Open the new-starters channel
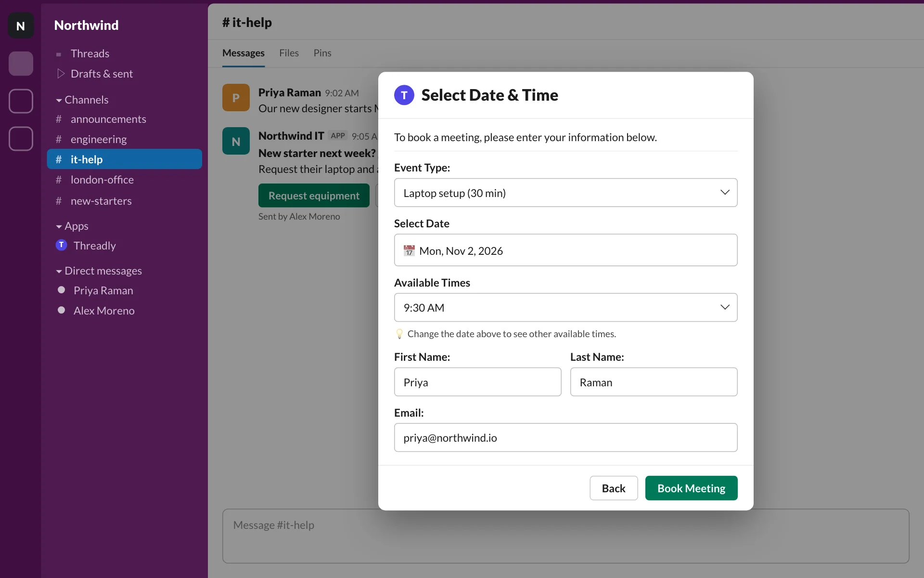This screenshot has height=578, width=924. point(124,201)
